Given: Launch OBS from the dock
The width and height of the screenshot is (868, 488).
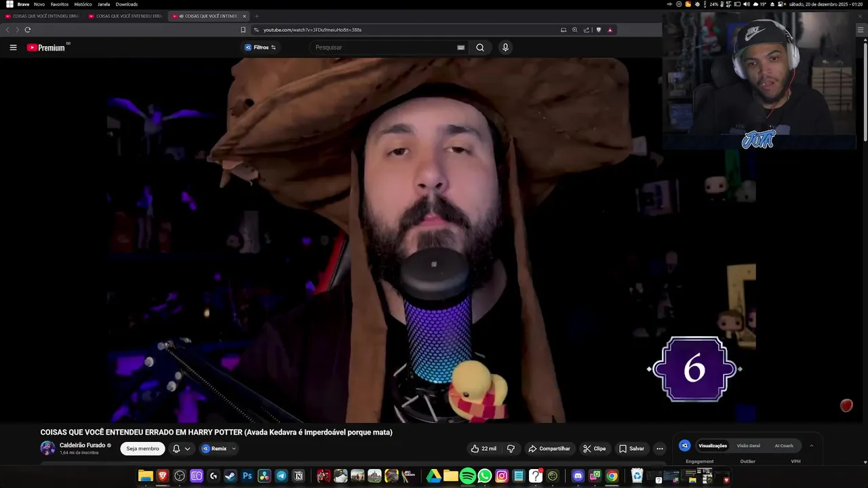Looking at the screenshot, I should (x=180, y=476).
